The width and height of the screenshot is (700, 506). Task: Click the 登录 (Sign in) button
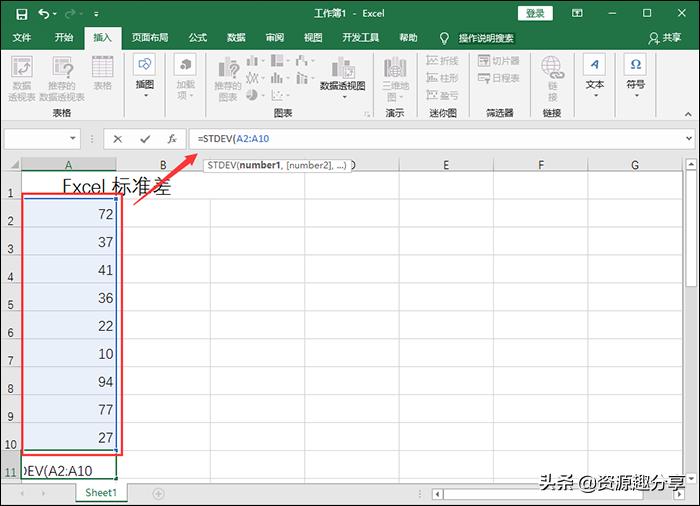click(535, 13)
